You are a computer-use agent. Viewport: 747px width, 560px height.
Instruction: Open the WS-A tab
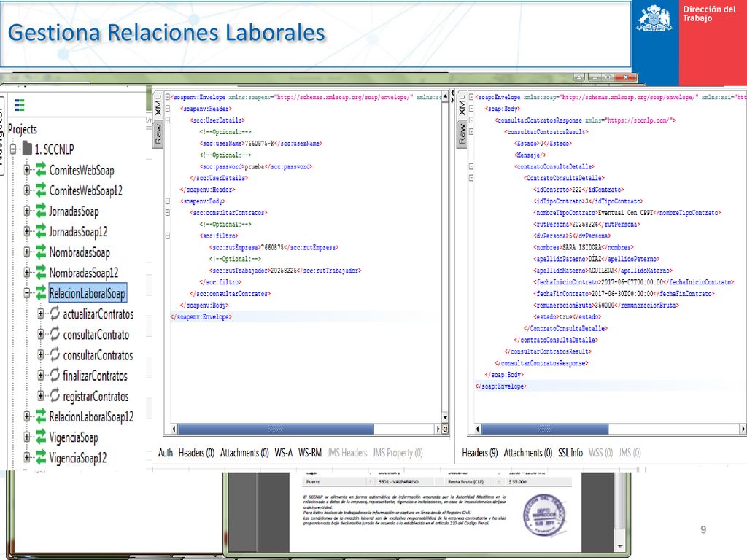284,453
